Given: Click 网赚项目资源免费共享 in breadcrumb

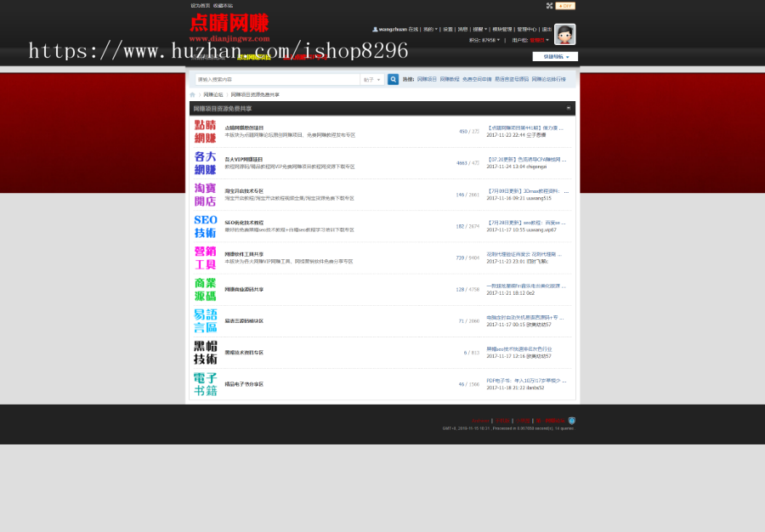Looking at the screenshot, I should click(x=255, y=94).
